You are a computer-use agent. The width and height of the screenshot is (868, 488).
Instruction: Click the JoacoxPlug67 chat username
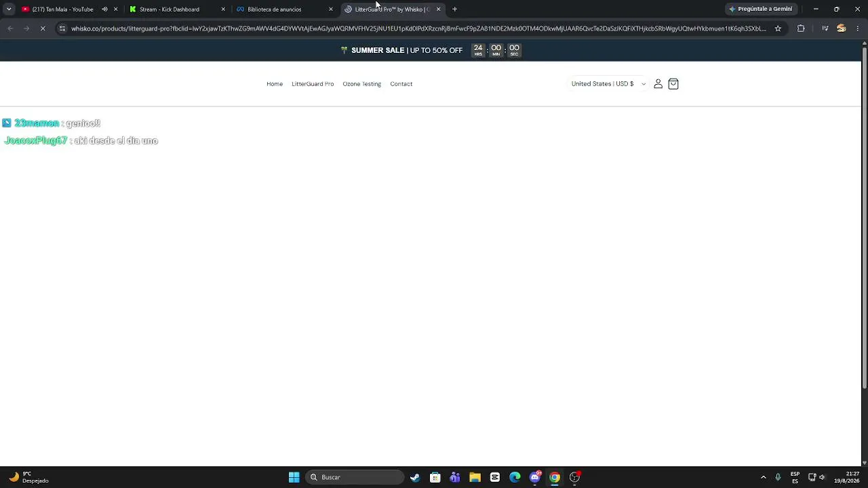pyautogui.click(x=36, y=141)
